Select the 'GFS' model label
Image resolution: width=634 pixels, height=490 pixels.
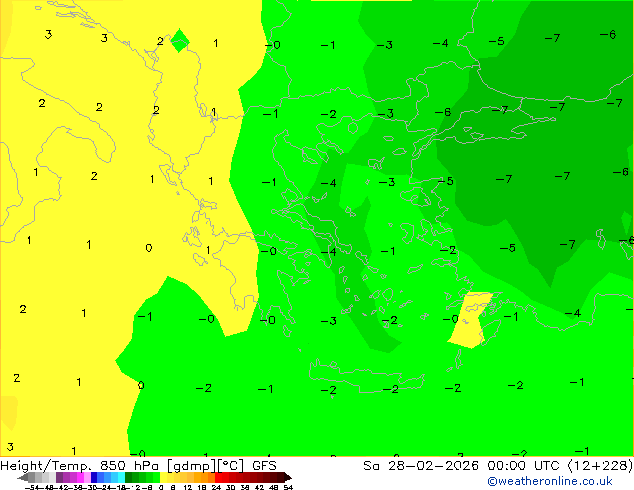[x=264, y=466]
